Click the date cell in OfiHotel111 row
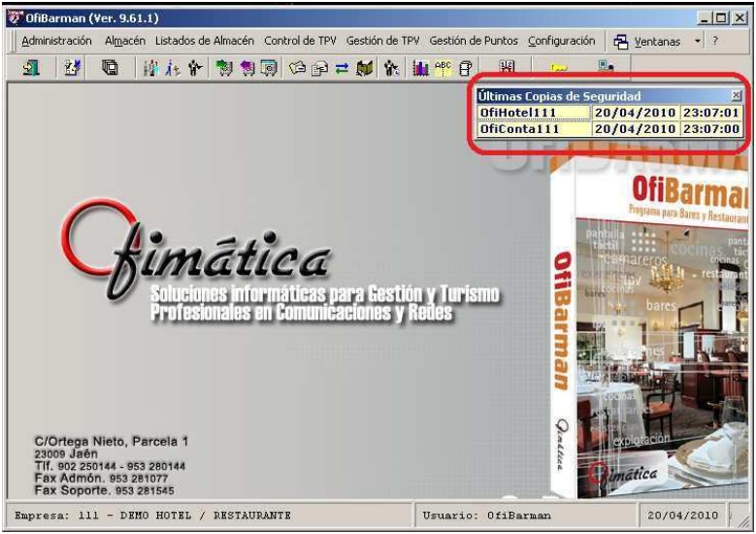This screenshot has height=534, width=756. click(x=635, y=113)
